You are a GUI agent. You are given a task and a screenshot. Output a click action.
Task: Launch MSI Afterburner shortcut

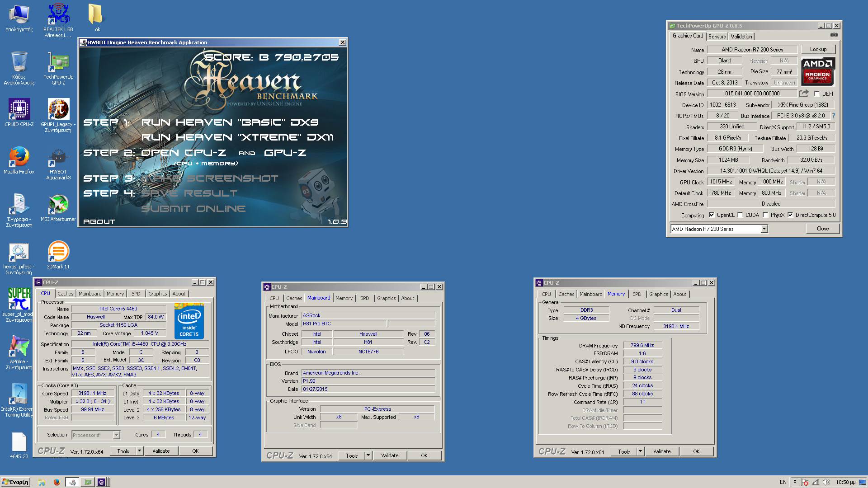point(58,208)
